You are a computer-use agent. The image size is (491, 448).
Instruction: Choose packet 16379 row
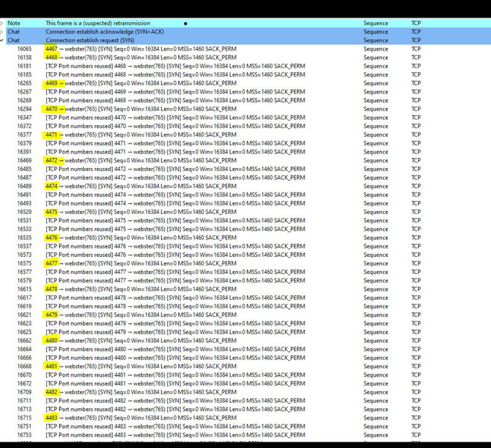tap(245, 143)
